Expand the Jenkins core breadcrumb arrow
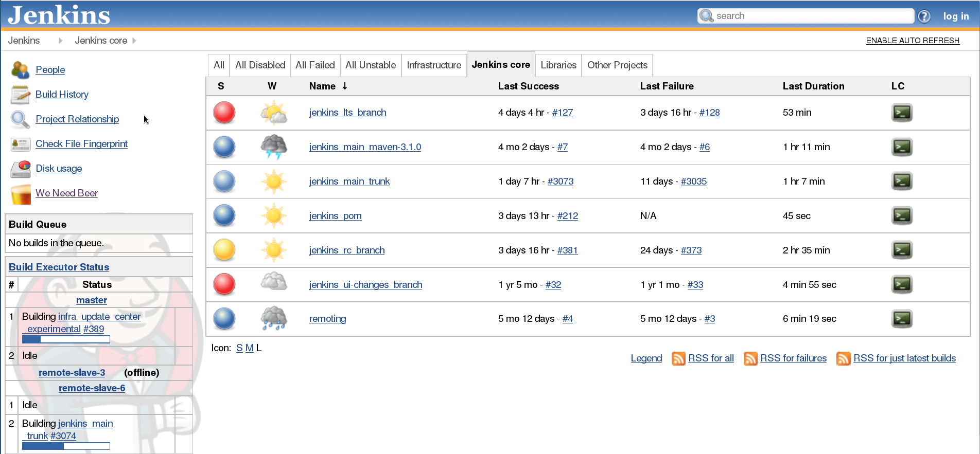This screenshot has width=980, height=454. point(134,41)
